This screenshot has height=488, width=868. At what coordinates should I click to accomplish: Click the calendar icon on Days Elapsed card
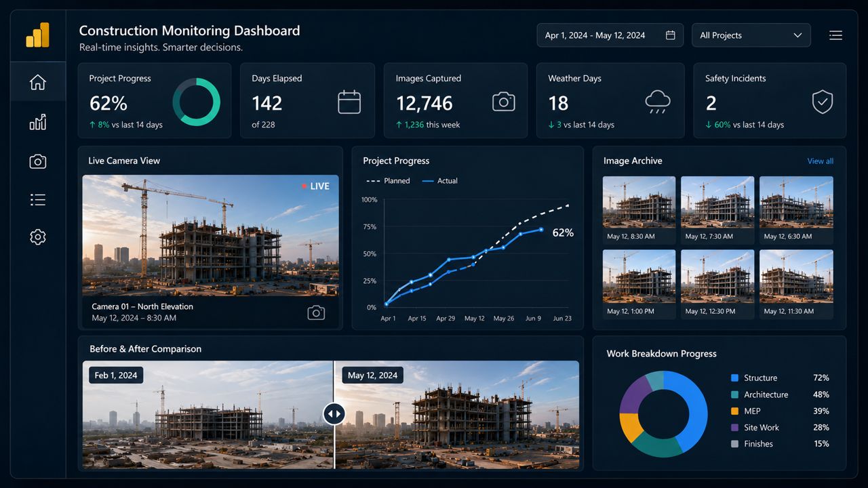[349, 102]
